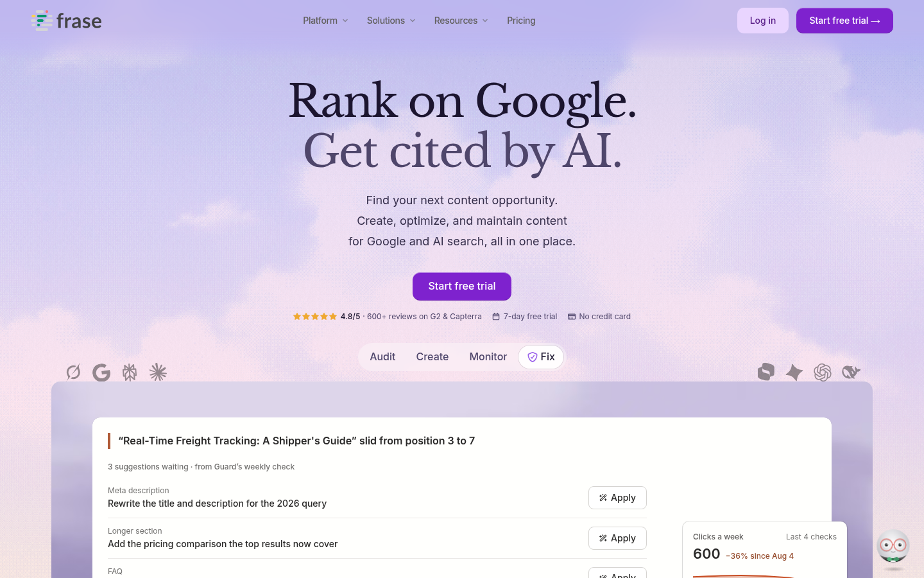Click the Frase logo in header
The image size is (924, 578).
66,21
